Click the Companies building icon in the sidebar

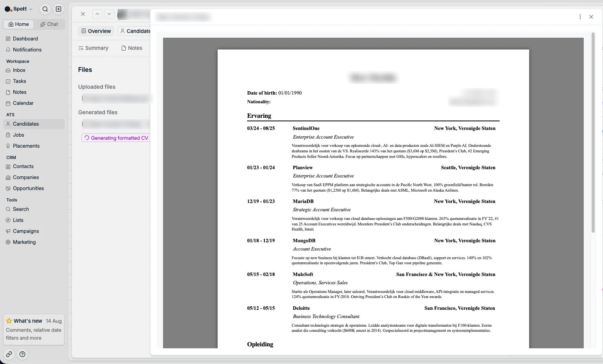point(8,177)
